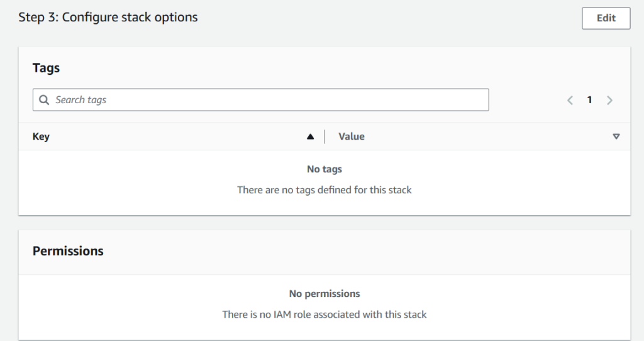Image resolution: width=644 pixels, height=341 pixels.
Task: Click the bold 'No permissions' empty-state label
Action: click(325, 294)
